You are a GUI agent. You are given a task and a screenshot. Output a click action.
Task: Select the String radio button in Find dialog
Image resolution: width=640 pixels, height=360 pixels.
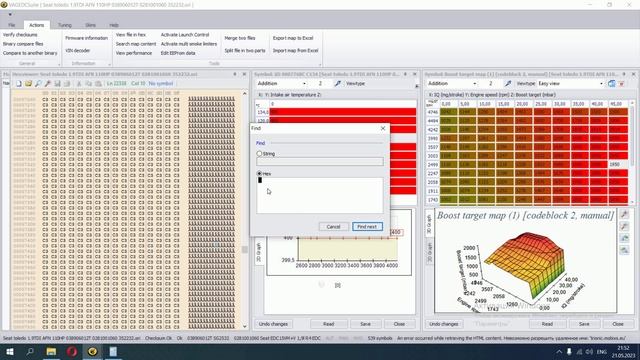pyautogui.click(x=259, y=153)
